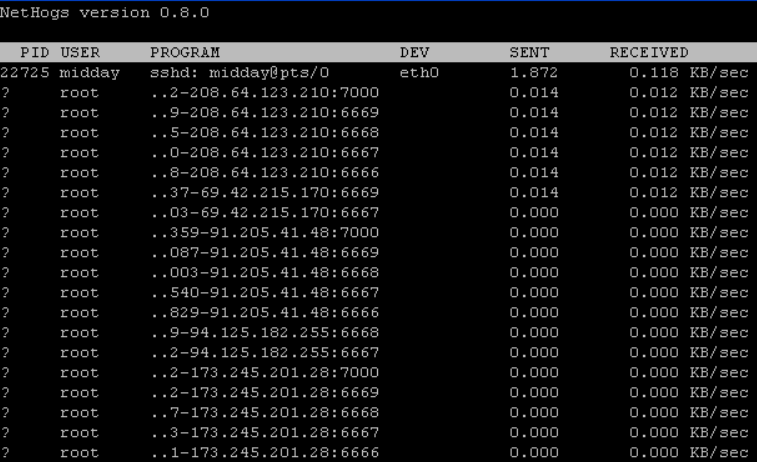Select sent 0.014 in the 69.42.215.170:6669 row
Image resolution: width=757 pixels, height=462 pixels.
pyautogui.click(x=534, y=193)
